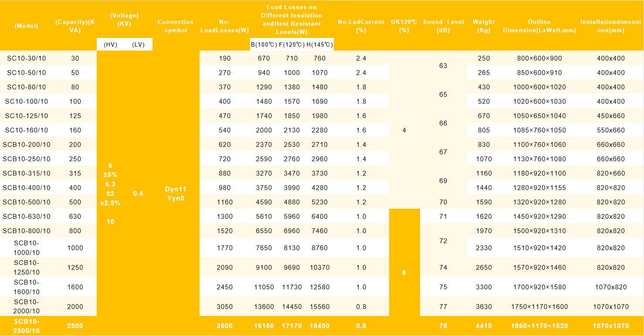Viewport: 644px width, 336px height.
Task: Select no-load loss value 3050
Action: coord(224,307)
